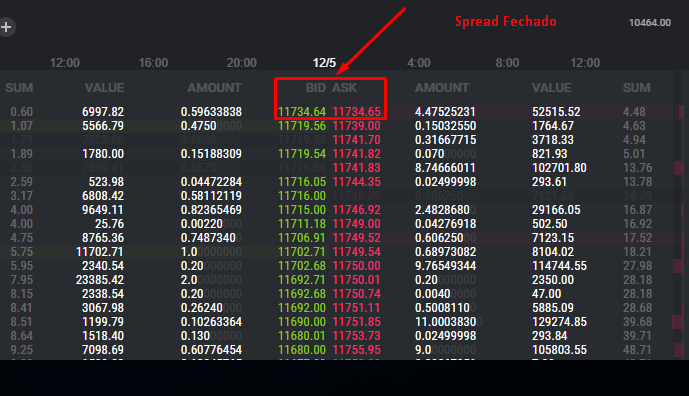Click the bid-side SUM column header

pyautogui.click(x=19, y=88)
